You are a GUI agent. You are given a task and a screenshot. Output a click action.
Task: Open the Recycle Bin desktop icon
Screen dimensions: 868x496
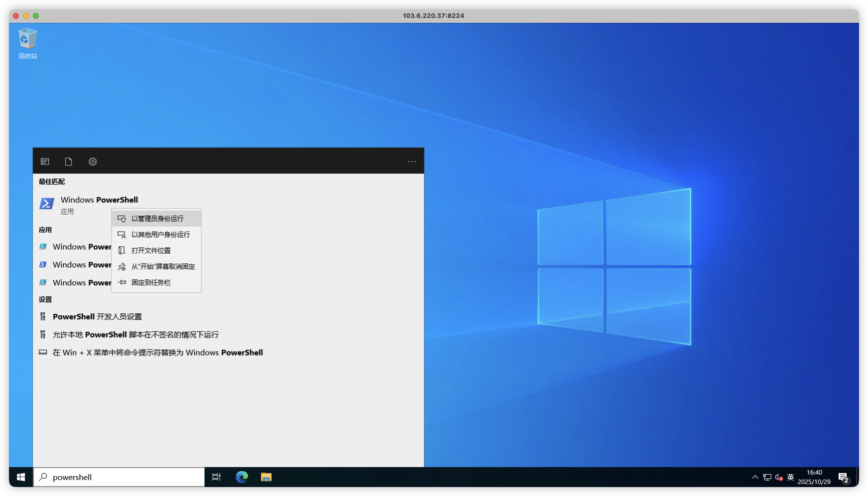tap(28, 43)
